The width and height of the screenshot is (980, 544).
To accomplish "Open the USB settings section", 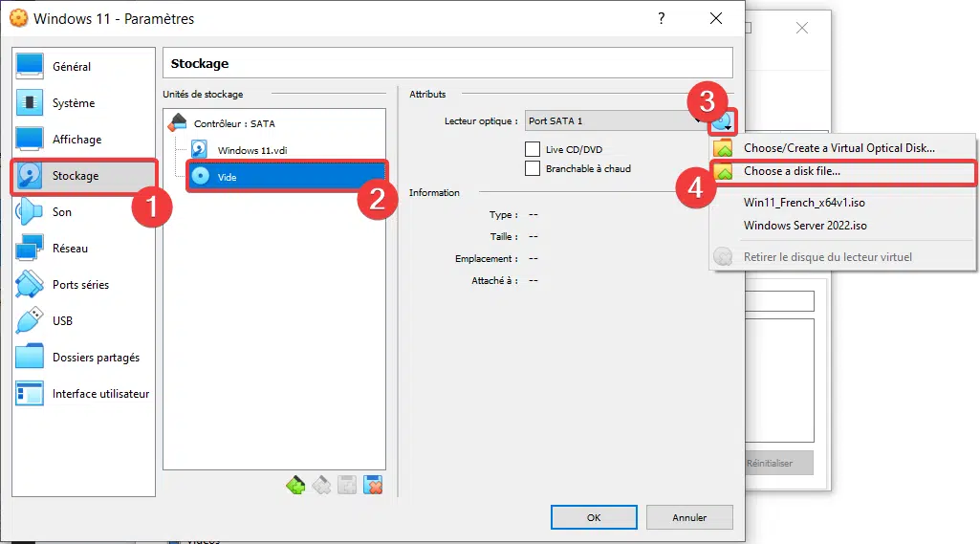I will (x=83, y=321).
